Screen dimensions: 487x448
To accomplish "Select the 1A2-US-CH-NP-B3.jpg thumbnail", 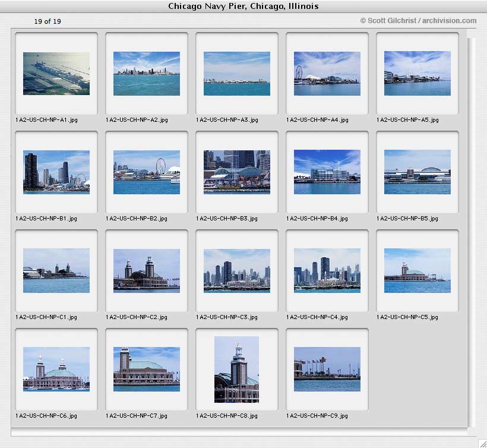I will click(237, 172).
